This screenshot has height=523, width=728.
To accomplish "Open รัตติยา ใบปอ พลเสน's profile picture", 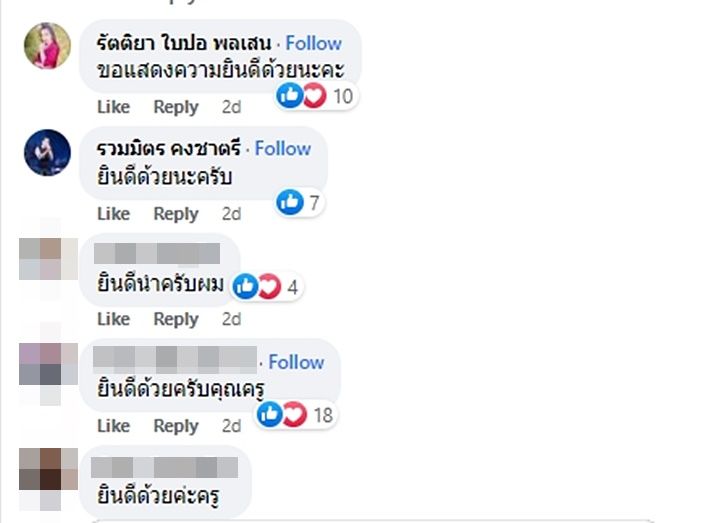I will point(47,46).
